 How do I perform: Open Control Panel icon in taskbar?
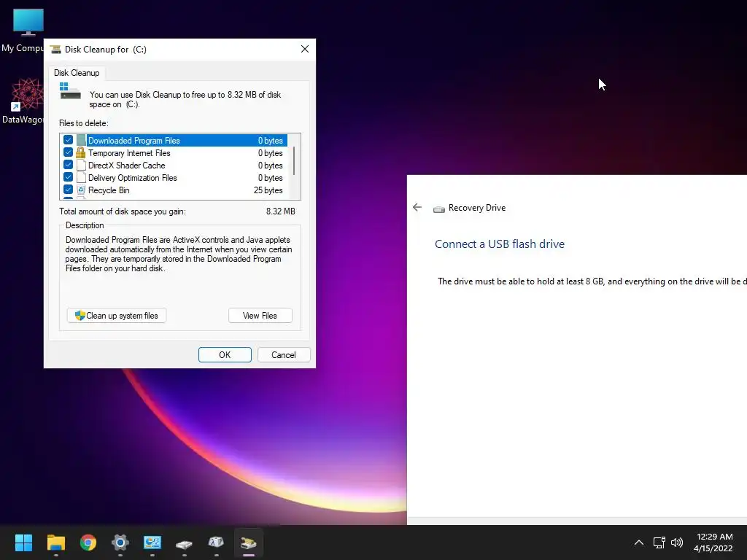click(152, 542)
